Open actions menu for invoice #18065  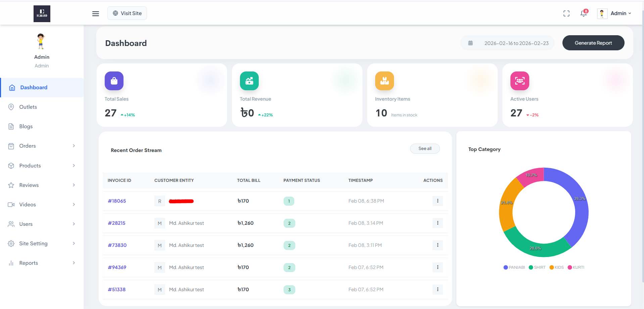coord(438,201)
